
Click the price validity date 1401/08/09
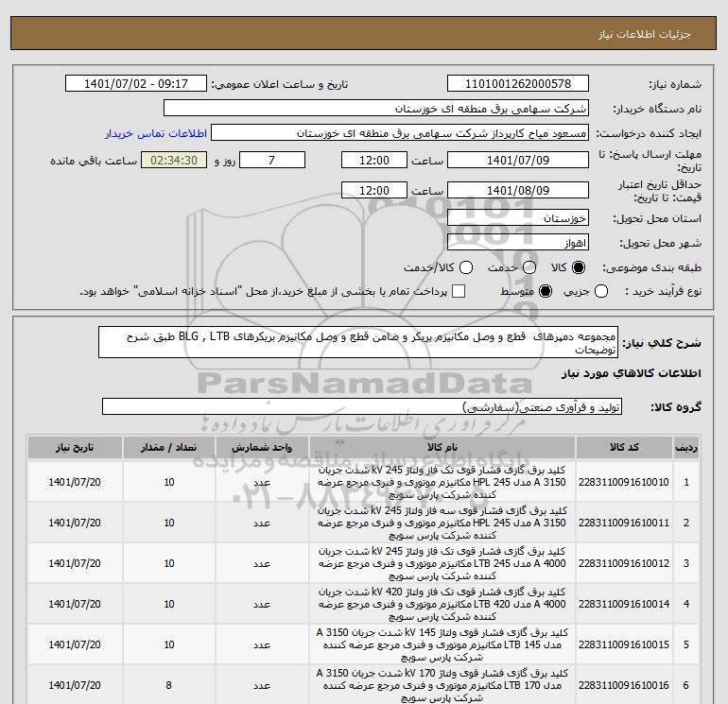tap(516, 190)
